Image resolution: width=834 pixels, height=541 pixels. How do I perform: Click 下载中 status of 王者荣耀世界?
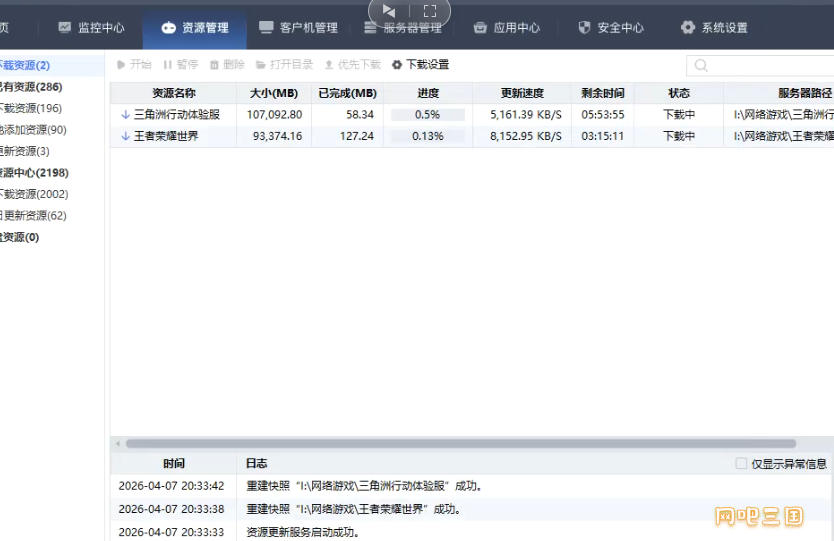click(x=679, y=136)
